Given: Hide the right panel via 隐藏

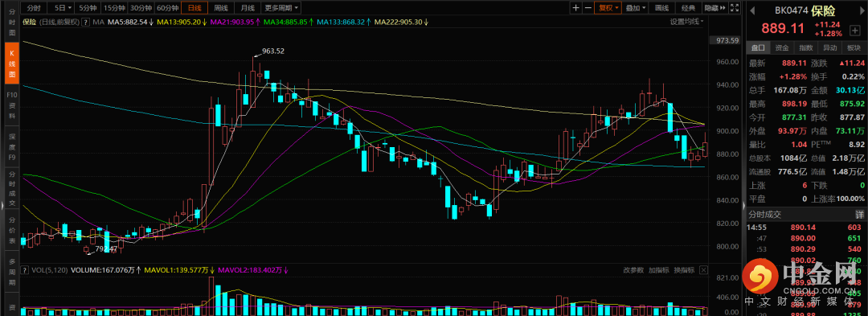Looking at the screenshot, I should [714, 8].
